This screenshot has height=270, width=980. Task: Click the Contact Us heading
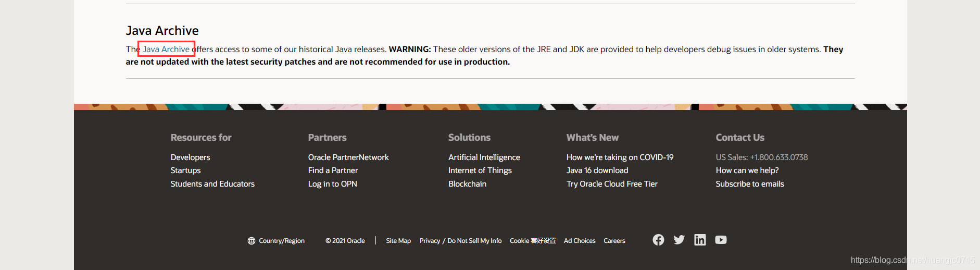[740, 138]
